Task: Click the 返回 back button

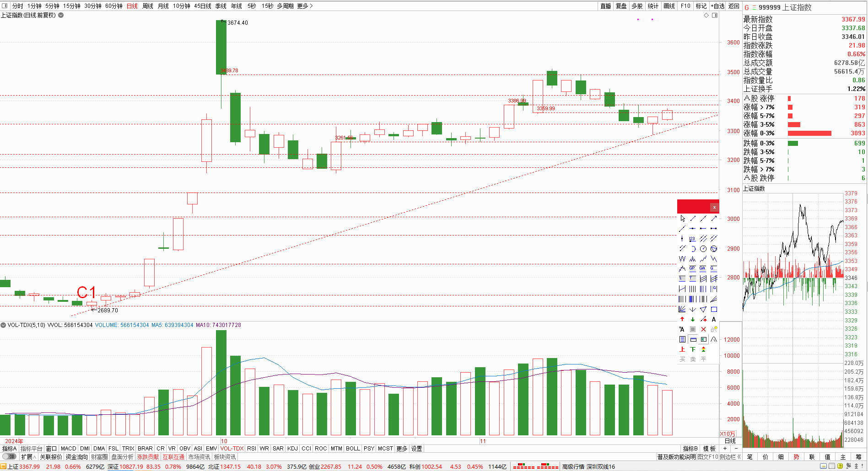Action: pyautogui.click(x=733, y=6)
